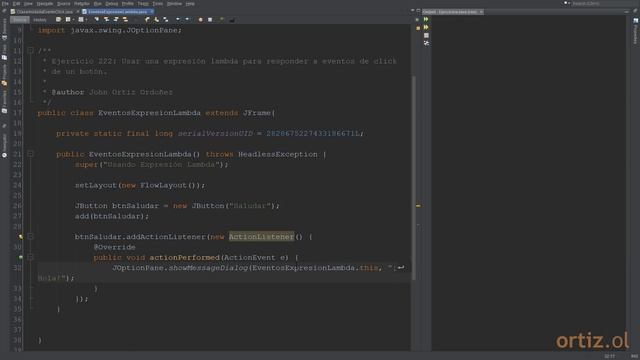Click the showMessageDialog method call
Viewport: 640px width, 360px height.
[208, 268]
